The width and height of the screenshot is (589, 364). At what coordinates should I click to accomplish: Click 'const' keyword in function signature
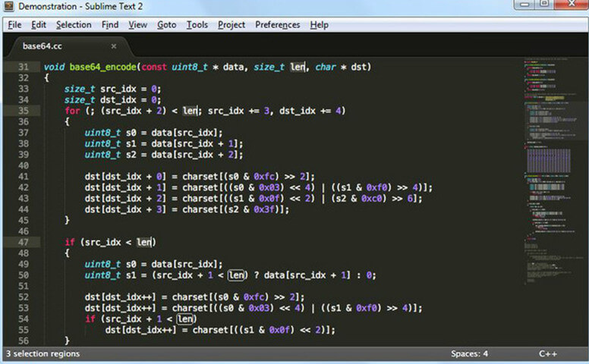pyautogui.click(x=154, y=67)
